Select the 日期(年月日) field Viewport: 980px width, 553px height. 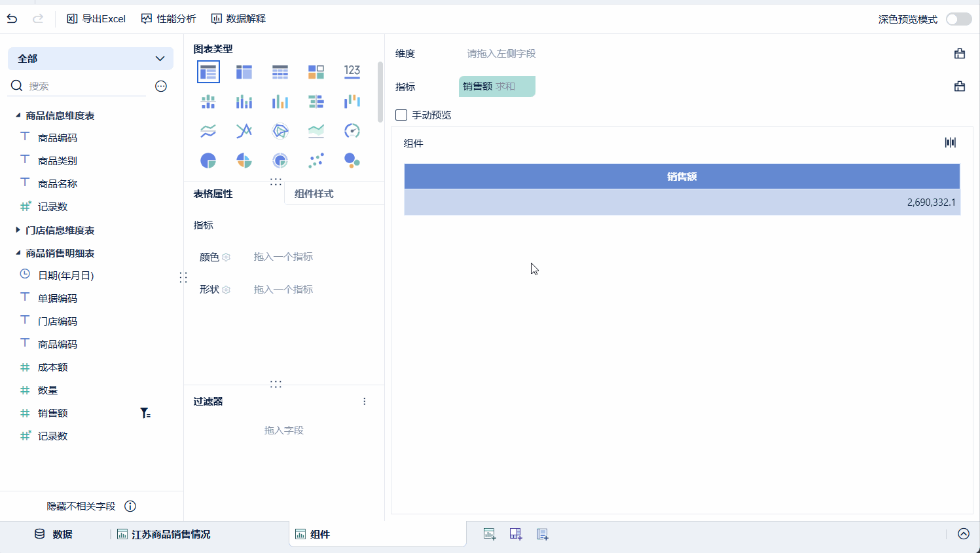click(65, 275)
